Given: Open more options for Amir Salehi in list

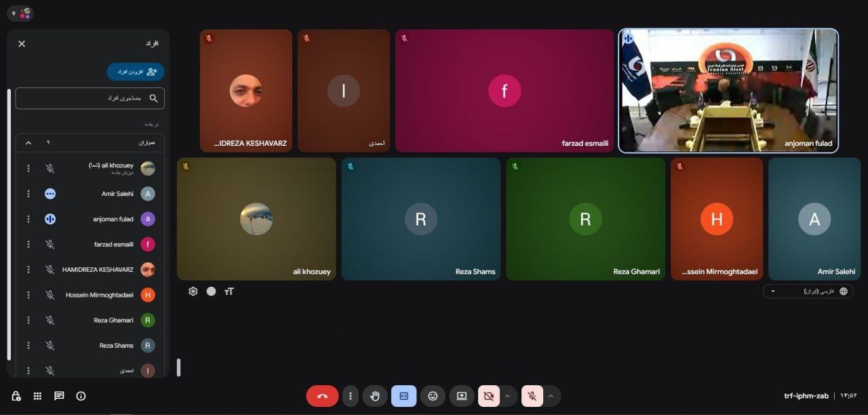Looking at the screenshot, I should click(x=28, y=194).
